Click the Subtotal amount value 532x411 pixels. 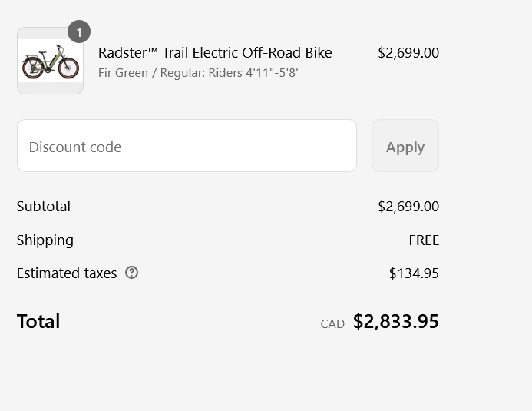[408, 207]
